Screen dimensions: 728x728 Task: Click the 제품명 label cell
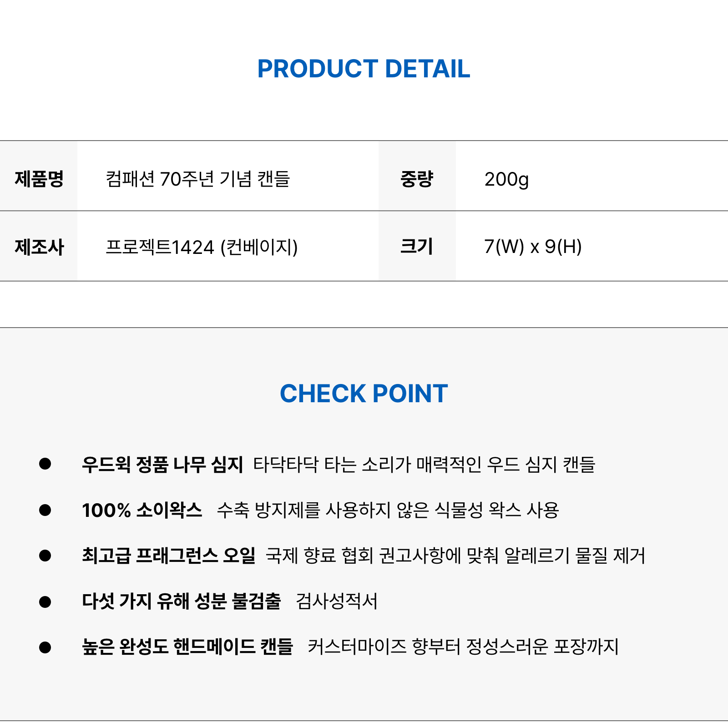tap(39, 176)
